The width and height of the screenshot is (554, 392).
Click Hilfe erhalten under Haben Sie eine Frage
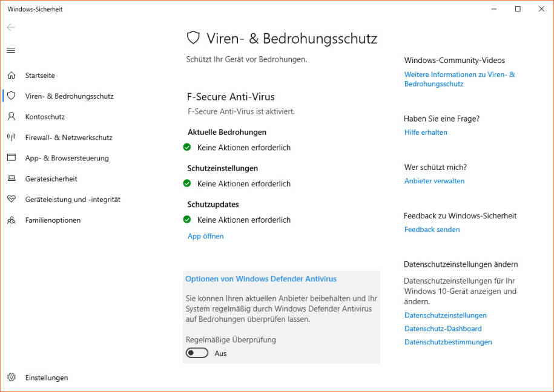point(425,132)
